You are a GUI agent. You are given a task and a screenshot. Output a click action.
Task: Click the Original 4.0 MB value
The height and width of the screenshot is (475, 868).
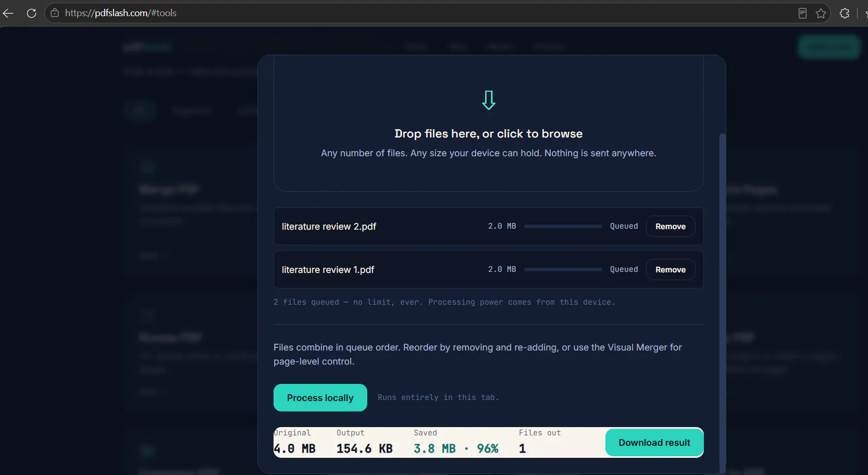pos(295,448)
